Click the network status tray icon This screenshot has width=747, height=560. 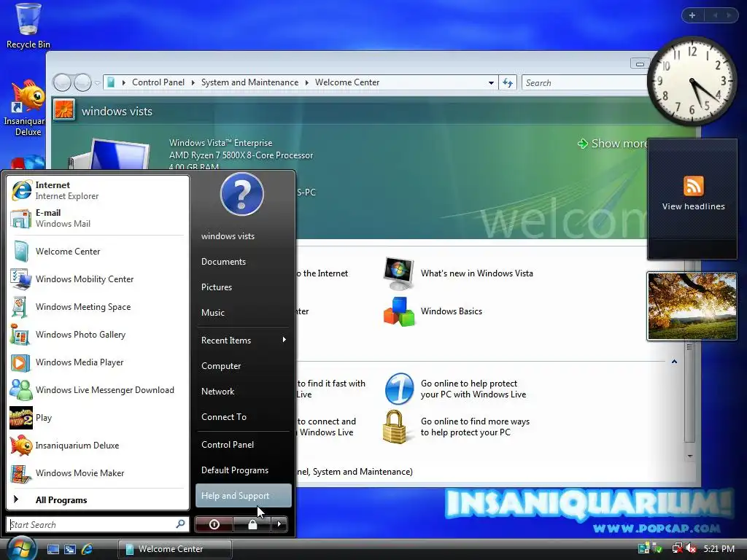677,548
